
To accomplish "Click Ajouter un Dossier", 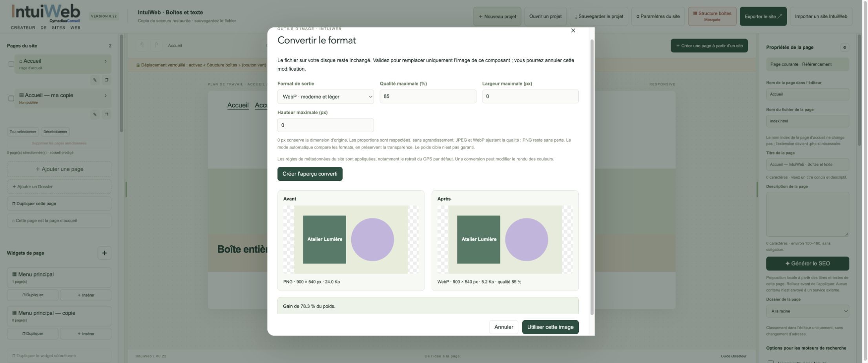I will click(59, 187).
